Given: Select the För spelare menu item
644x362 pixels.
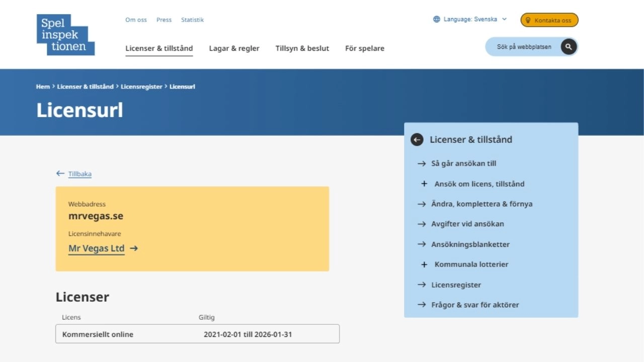Looking at the screenshot, I should pyautogui.click(x=364, y=48).
